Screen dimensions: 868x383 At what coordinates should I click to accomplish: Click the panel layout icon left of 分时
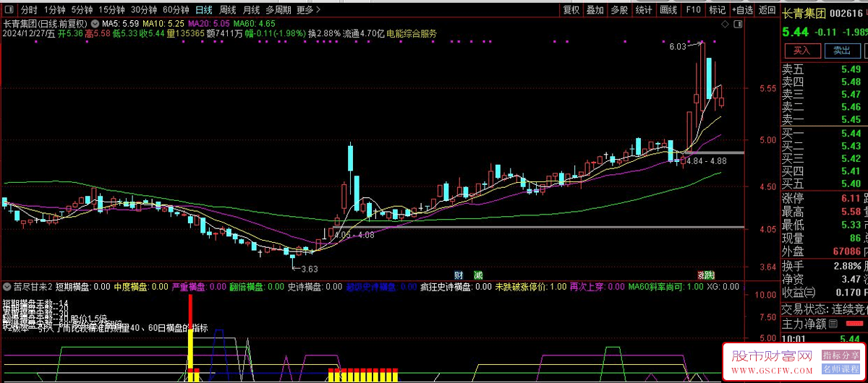[9, 10]
